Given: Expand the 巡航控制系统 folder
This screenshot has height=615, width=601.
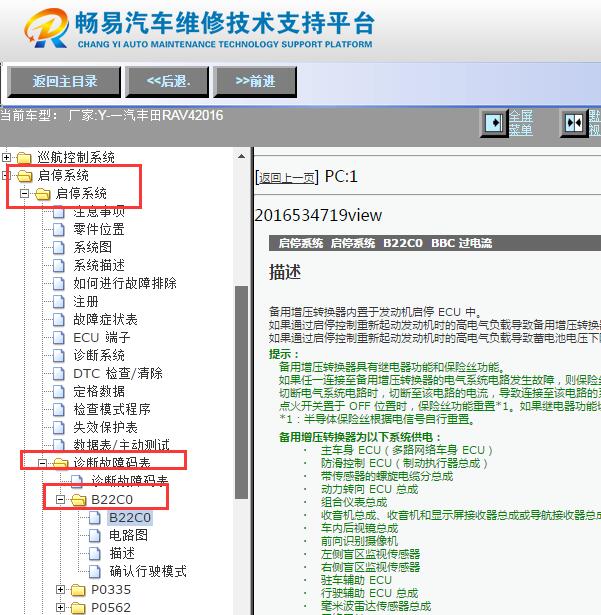Looking at the screenshot, I should [x=6, y=158].
